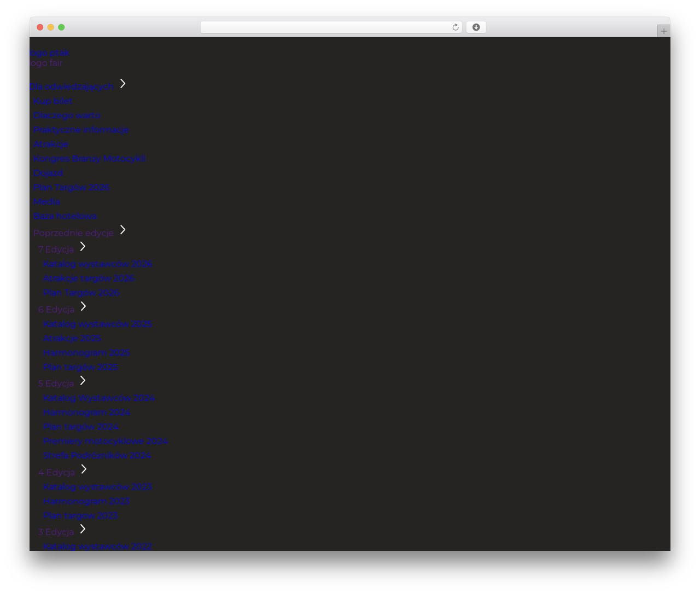The height and width of the screenshot is (593, 700).
Task: Open a new tab with the plus button
Action: click(663, 31)
